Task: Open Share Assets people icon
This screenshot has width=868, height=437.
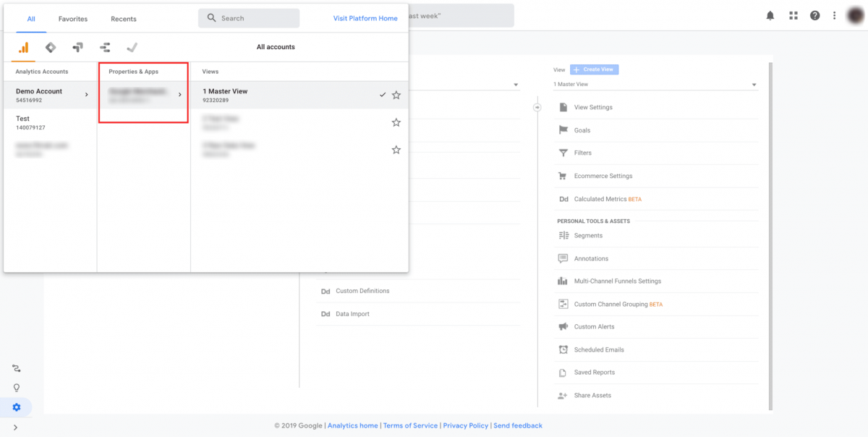Action: [x=563, y=395]
